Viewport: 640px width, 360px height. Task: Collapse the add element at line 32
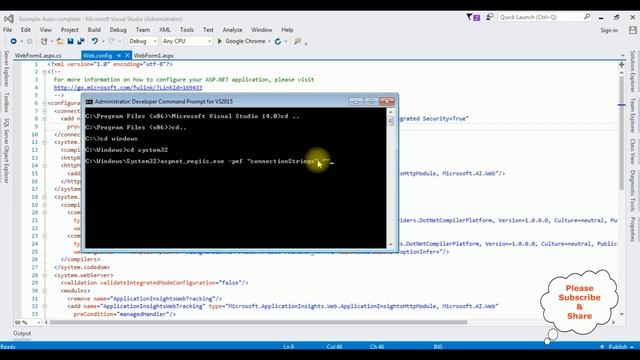(x=44, y=306)
